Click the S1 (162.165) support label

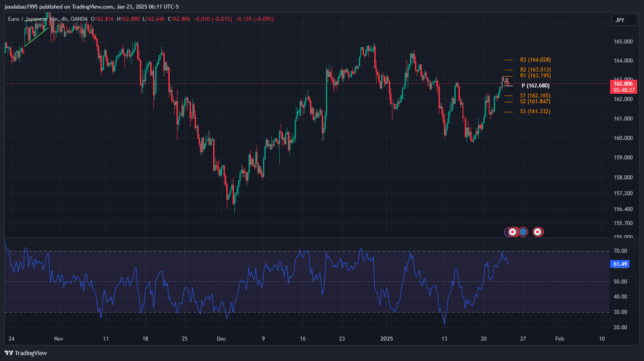(535, 96)
